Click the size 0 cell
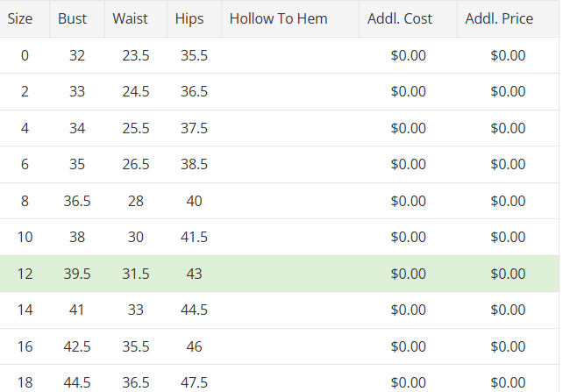This screenshot has height=392, width=563. coord(25,55)
